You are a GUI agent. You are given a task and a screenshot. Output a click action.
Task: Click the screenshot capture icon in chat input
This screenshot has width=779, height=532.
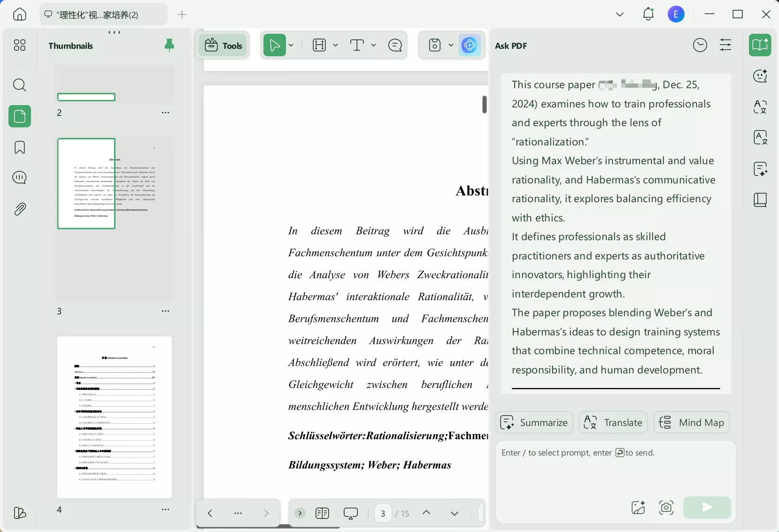(666, 508)
